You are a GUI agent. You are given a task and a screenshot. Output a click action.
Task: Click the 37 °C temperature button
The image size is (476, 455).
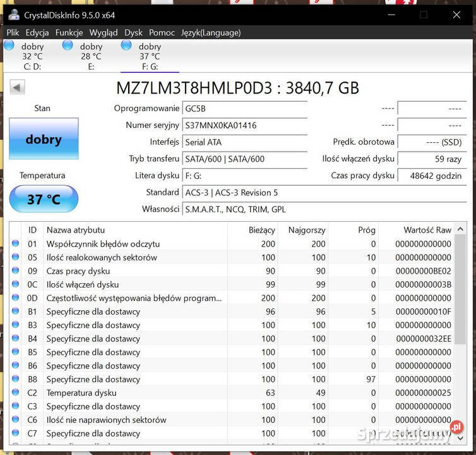tap(44, 199)
